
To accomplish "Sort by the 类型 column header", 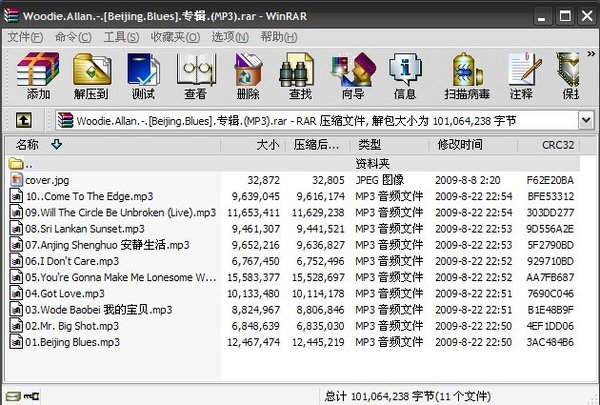I will (390, 145).
